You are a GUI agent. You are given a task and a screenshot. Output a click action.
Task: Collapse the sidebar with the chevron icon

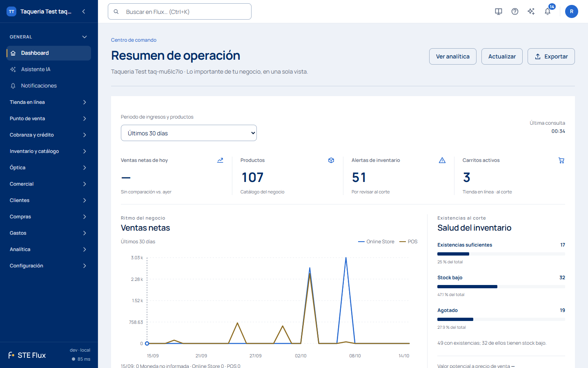(84, 11)
